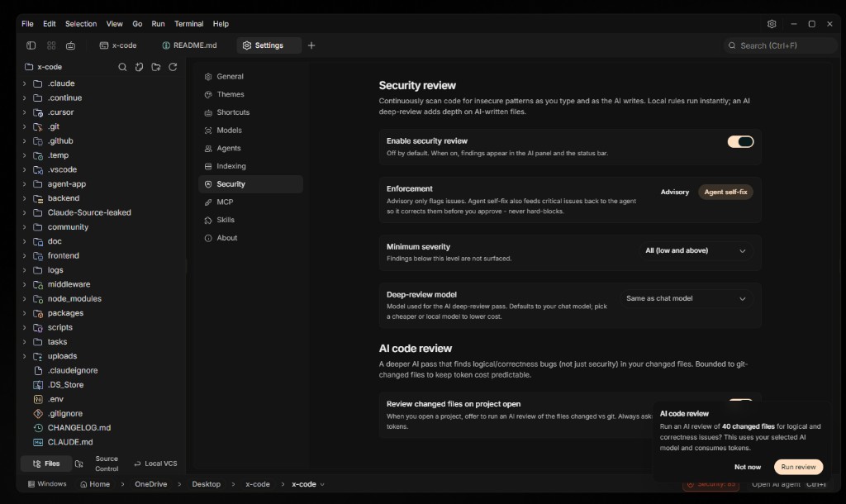Image resolution: width=846 pixels, height=504 pixels.
Task: Select Advisory enforcement mode
Action: click(x=674, y=193)
